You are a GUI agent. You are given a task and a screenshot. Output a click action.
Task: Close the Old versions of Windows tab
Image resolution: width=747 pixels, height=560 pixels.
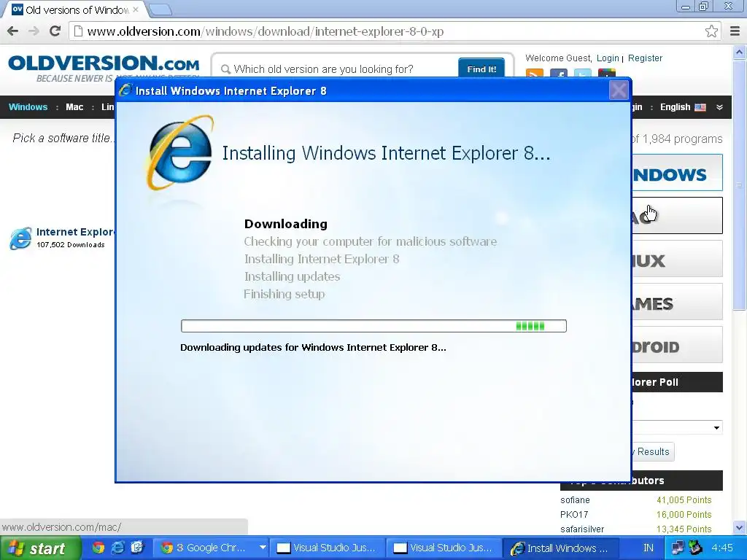point(136,9)
